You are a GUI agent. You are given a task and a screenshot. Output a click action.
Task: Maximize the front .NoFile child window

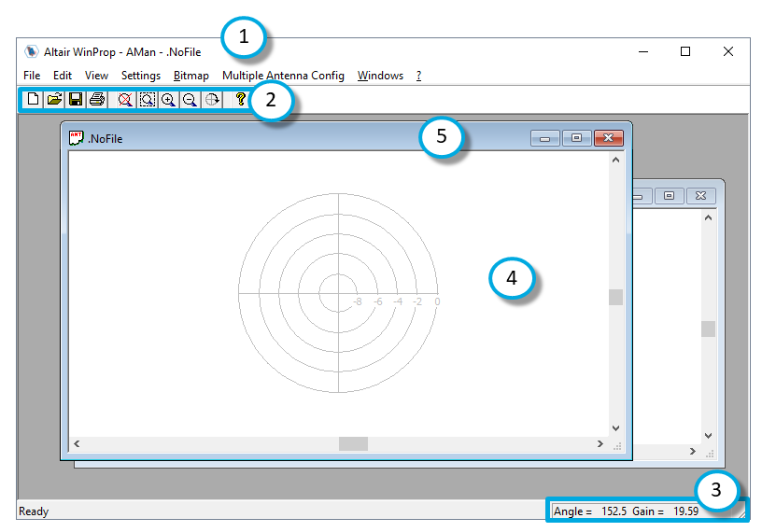[x=576, y=138]
